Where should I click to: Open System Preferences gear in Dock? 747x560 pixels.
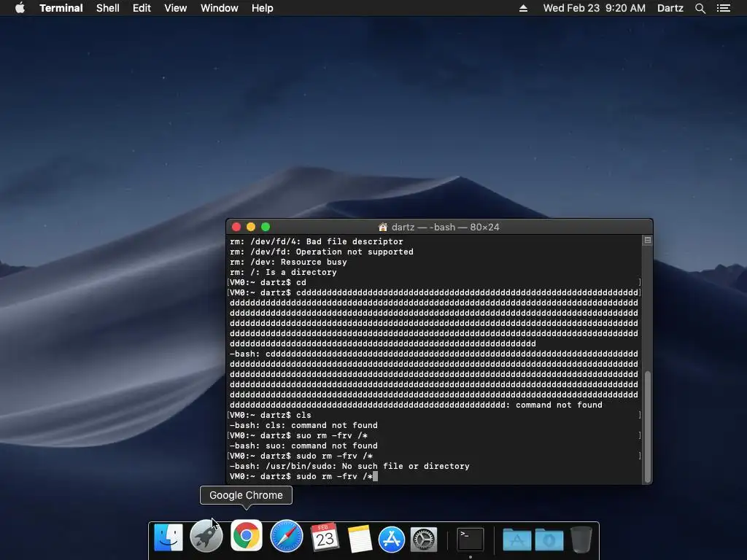pos(424,540)
